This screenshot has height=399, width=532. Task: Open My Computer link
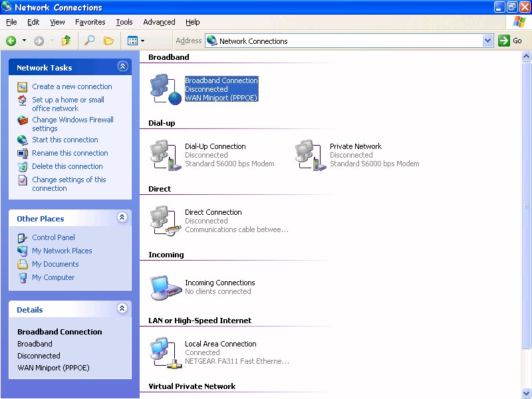(53, 277)
